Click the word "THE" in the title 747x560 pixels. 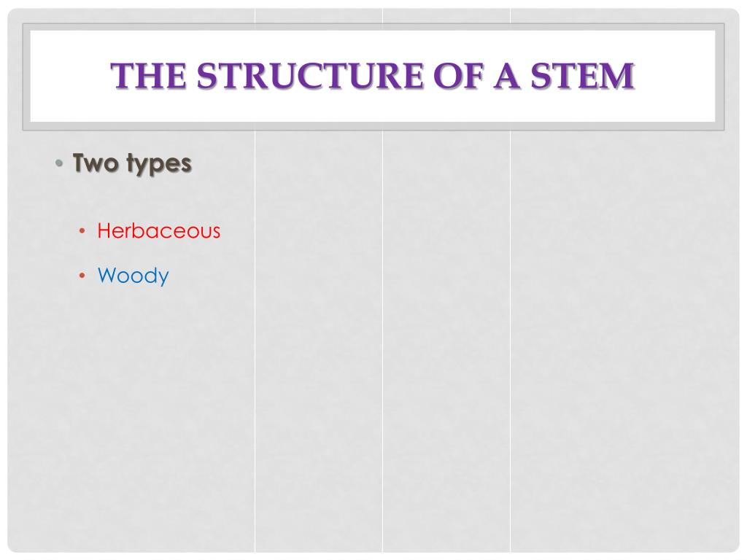tap(149, 76)
